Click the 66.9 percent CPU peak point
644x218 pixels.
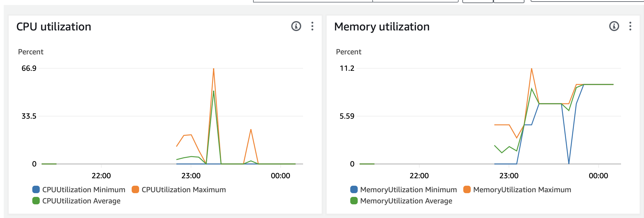(x=214, y=69)
